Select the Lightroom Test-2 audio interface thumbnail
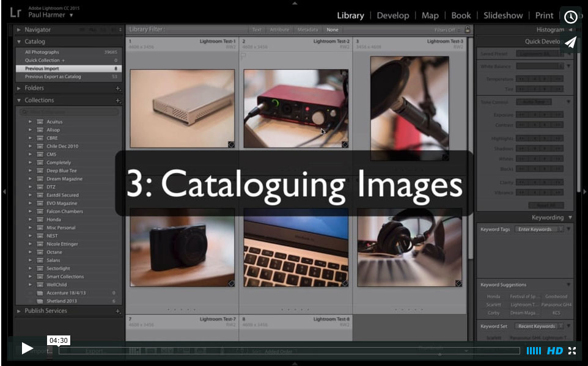Viewport: 588px width, 366px height. click(296, 108)
